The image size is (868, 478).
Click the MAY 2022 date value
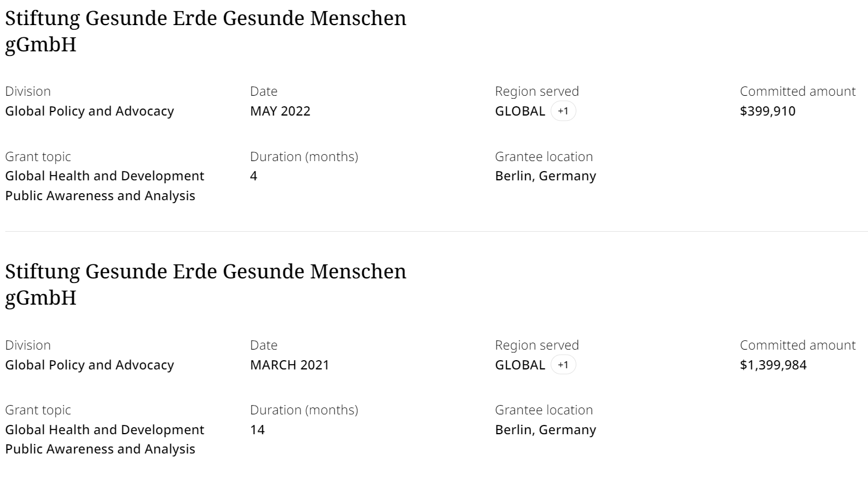click(280, 111)
